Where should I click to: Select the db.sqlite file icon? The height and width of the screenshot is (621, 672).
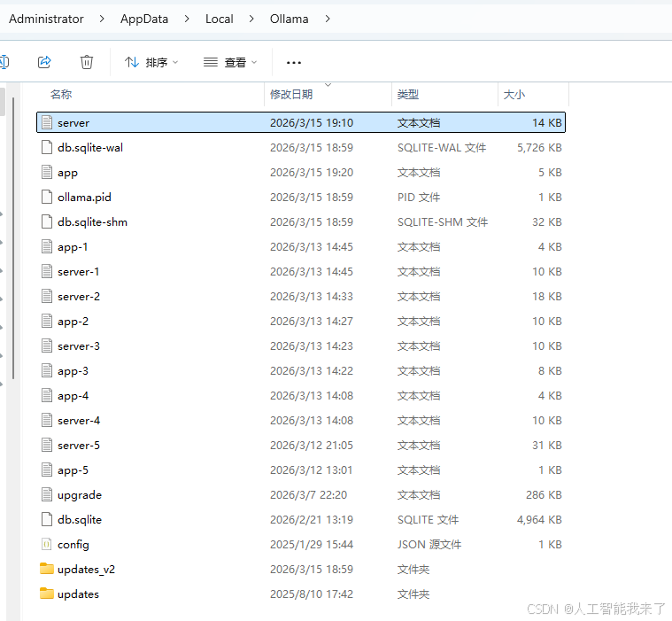tap(47, 520)
